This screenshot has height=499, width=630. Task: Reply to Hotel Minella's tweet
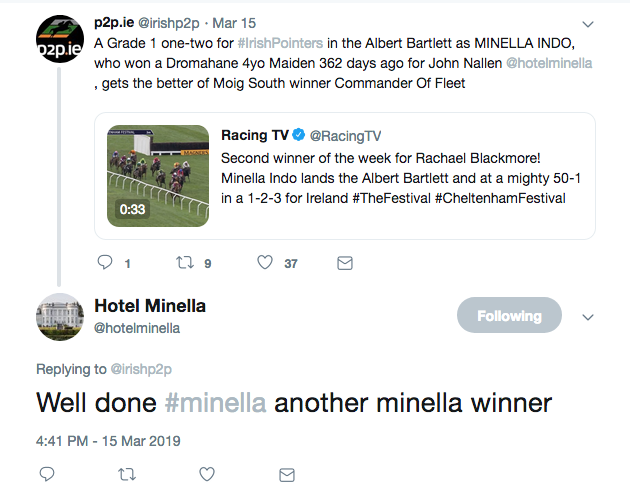pyautogui.click(x=47, y=474)
